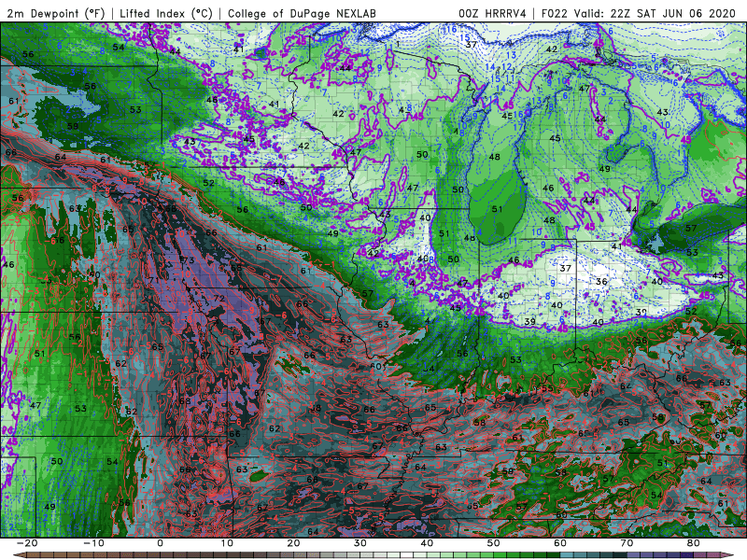The height and width of the screenshot is (560, 747).
Task: Click the '30' color scale label
Action: coord(360,543)
